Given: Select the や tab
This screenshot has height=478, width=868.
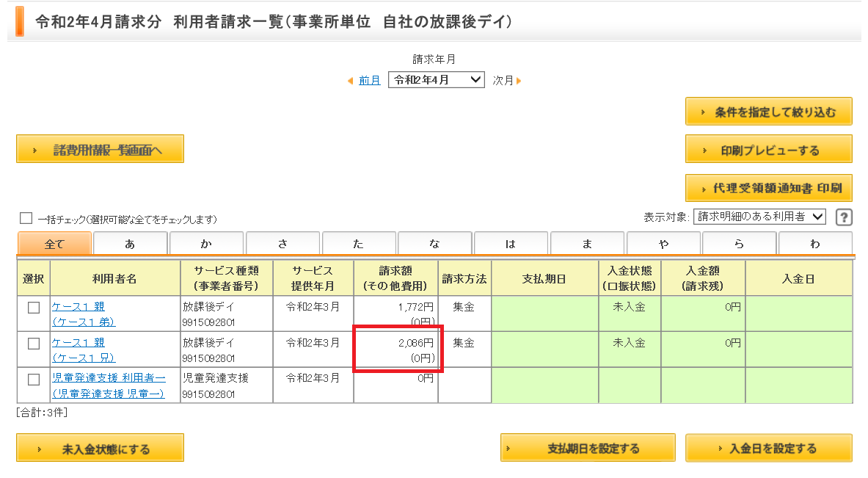Looking at the screenshot, I should pyautogui.click(x=663, y=244).
